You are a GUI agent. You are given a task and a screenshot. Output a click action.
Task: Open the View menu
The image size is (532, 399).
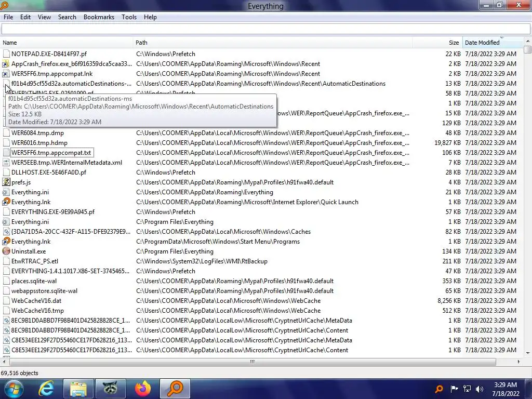[x=44, y=17]
